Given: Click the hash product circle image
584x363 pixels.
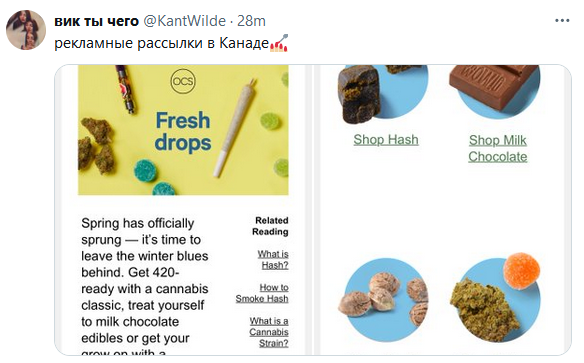Looking at the screenshot, I should (x=384, y=93).
